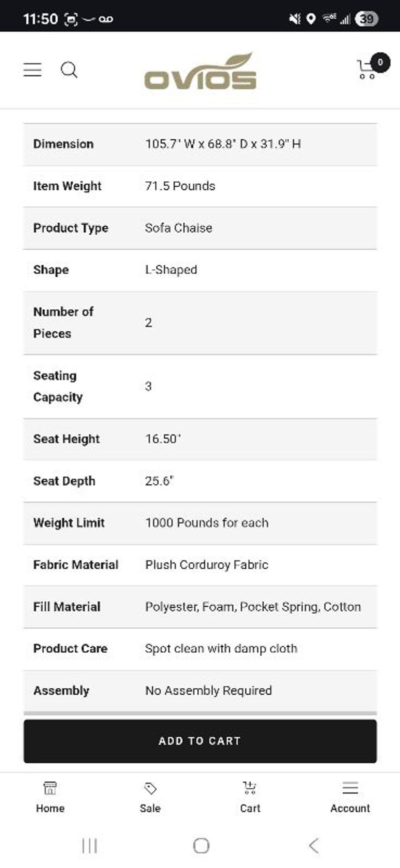Viewport: 400px width, 868px height.
Task: Open the hamburger navigation menu
Action: click(32, 70)
